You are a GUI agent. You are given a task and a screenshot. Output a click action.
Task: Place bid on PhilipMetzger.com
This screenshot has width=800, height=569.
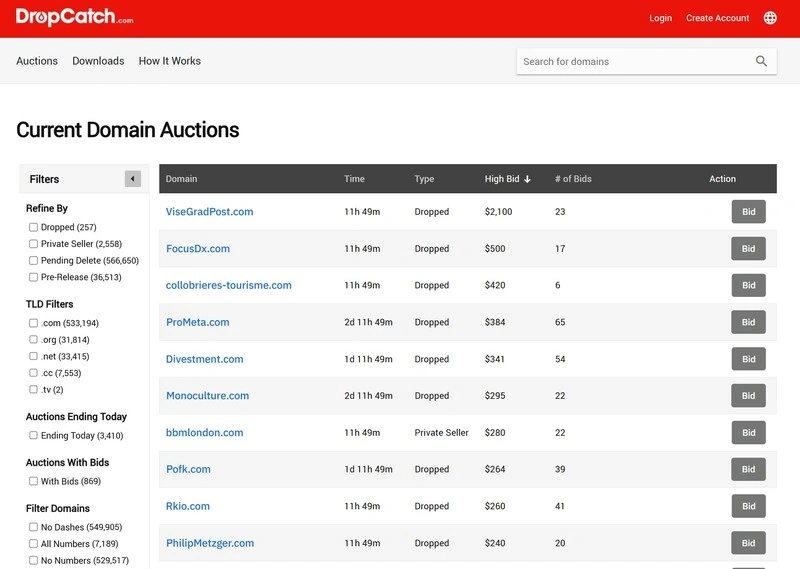748,543
